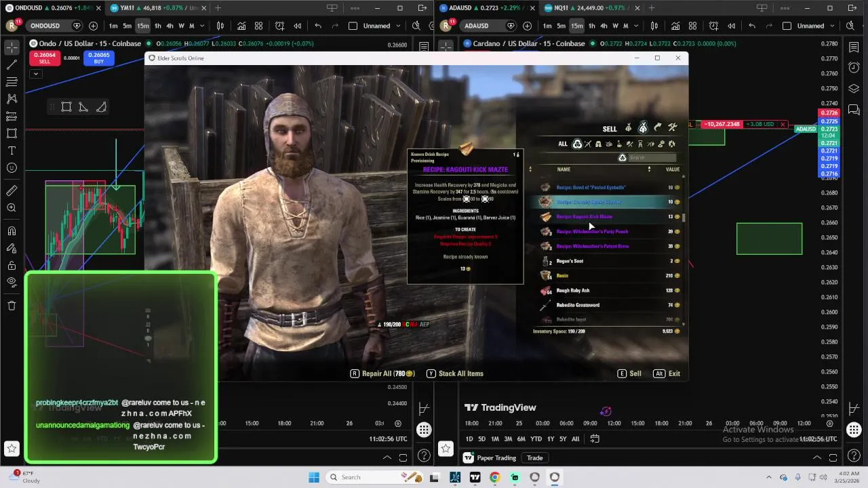Hide all drawings with the eye icon
The image size is (868, 488).
(x=12, y=282)
